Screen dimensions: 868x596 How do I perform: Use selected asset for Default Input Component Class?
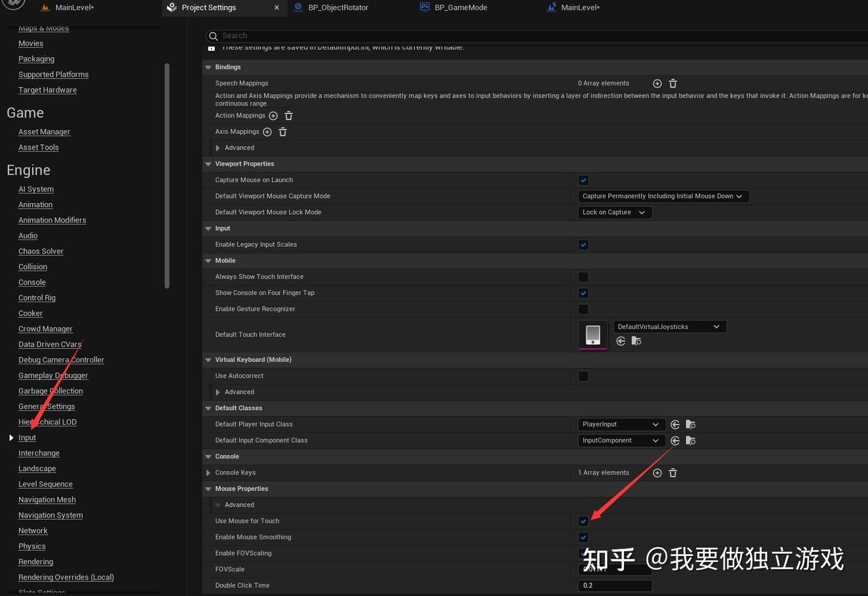[x=675, y=440]
